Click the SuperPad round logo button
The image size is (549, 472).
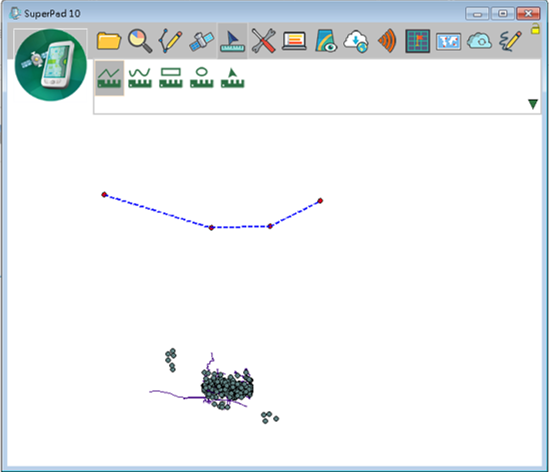[51, 65]
